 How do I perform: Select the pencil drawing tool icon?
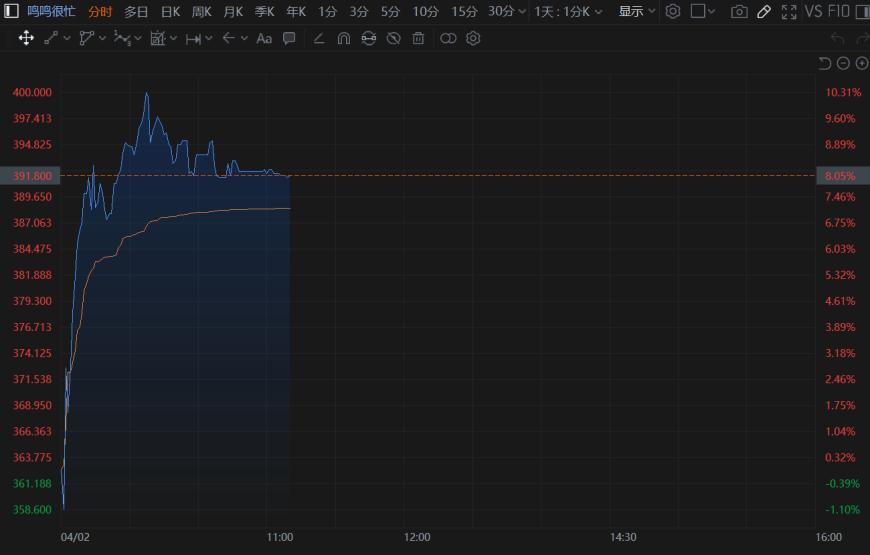coord(764,12)
